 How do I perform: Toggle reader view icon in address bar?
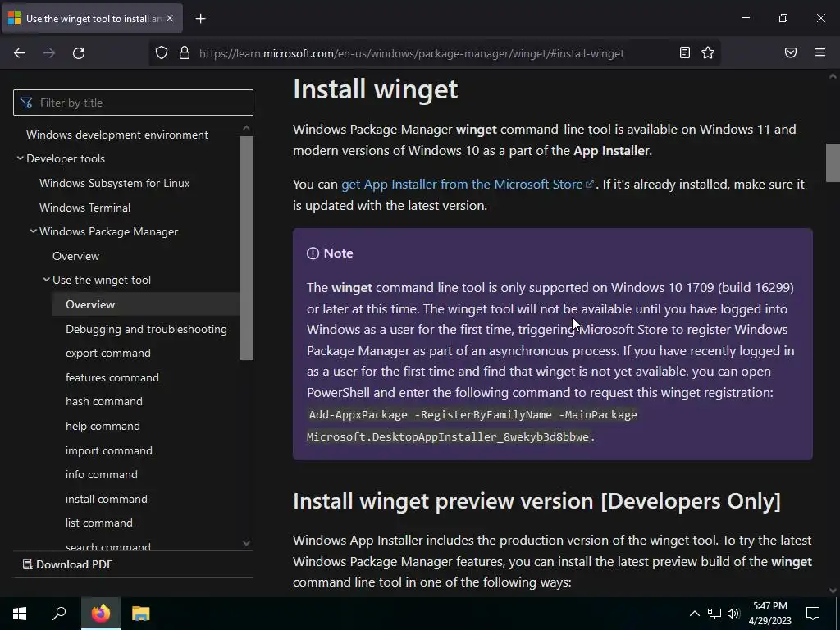pyautogui.click(x=685, y=52)
